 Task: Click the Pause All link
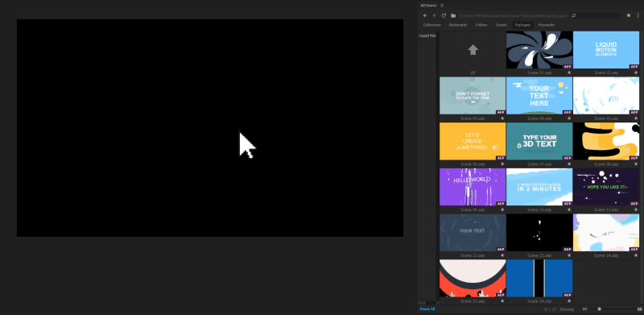click(427, 309)
